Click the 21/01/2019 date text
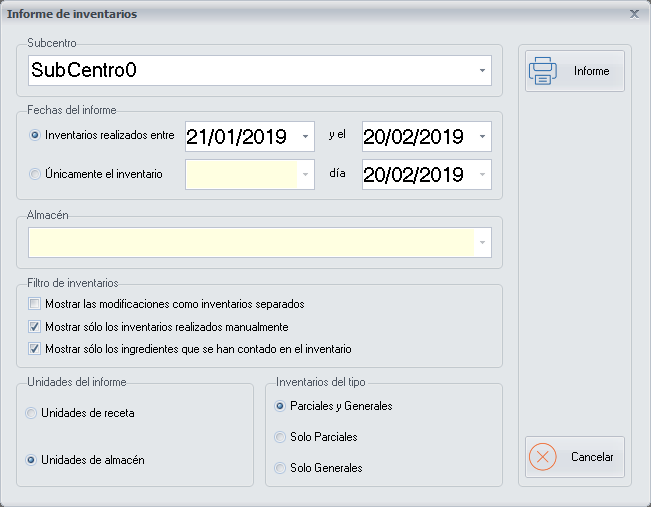This screenshot has height=507, width=651. 237,137
